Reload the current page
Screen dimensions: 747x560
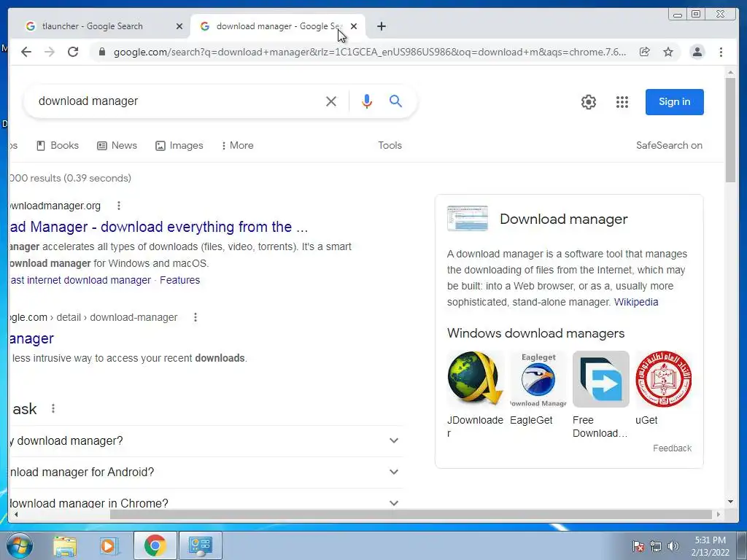click(73, 52)
